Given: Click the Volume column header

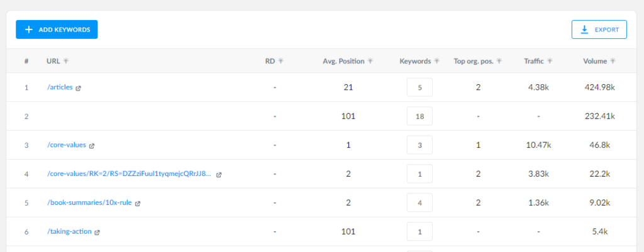Looking at the screenshot, I should pos(595,61).
